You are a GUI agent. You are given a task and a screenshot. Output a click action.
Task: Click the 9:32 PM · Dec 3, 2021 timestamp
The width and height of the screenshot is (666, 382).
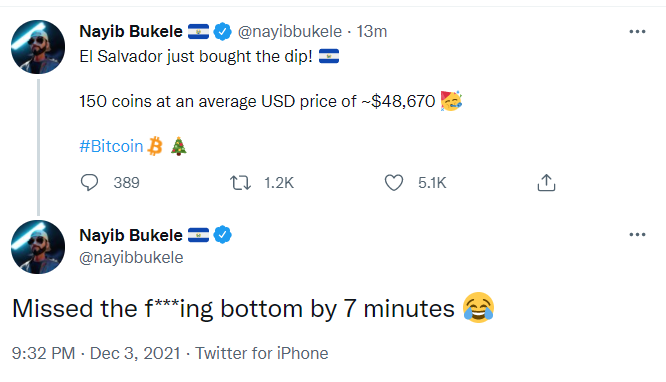tap(96, 354)
